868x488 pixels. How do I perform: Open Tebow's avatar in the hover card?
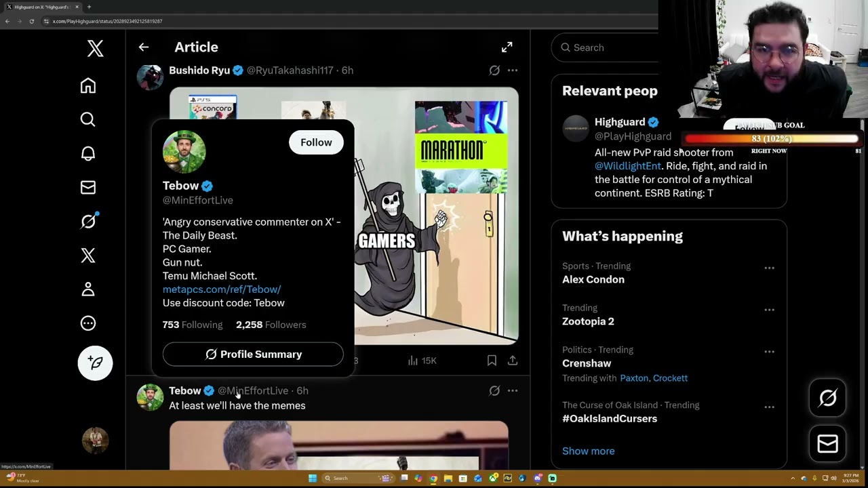184,152
